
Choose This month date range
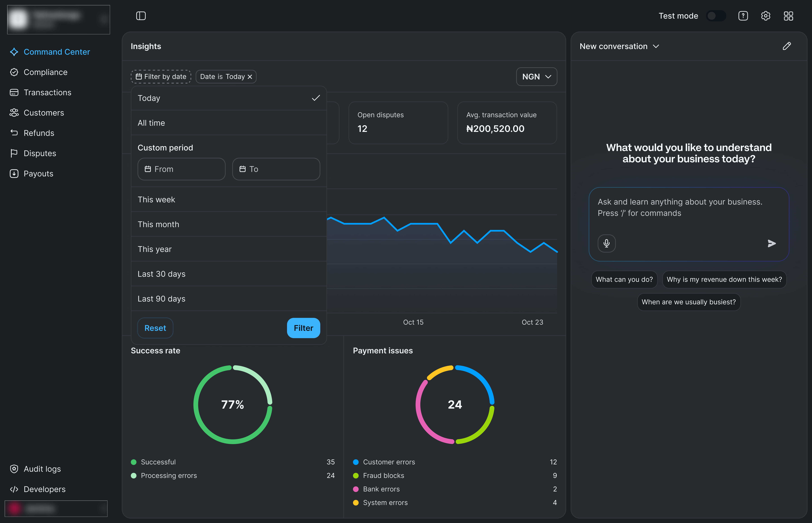[229, 224]
